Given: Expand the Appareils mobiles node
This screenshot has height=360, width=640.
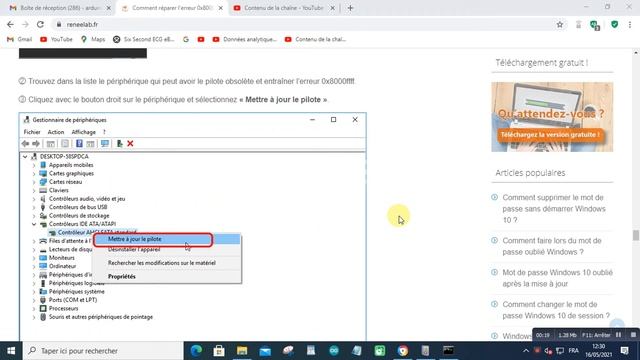Looking at the screenshot, I should [34, 165].
